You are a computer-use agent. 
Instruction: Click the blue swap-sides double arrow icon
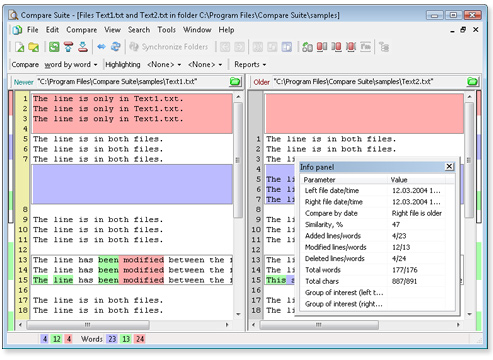click(101, 47)
